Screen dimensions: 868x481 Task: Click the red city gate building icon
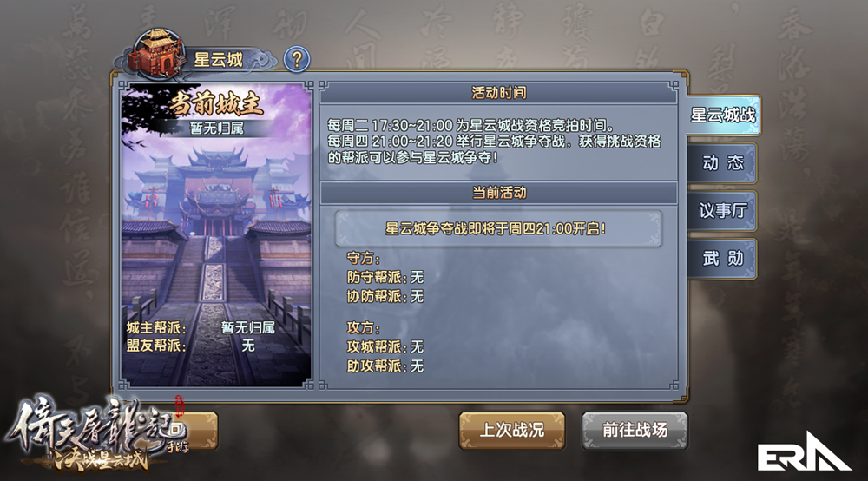coord(156,53)
